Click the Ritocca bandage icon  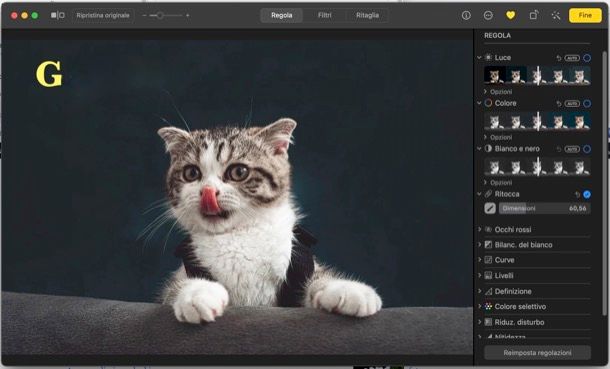[488, 194]
